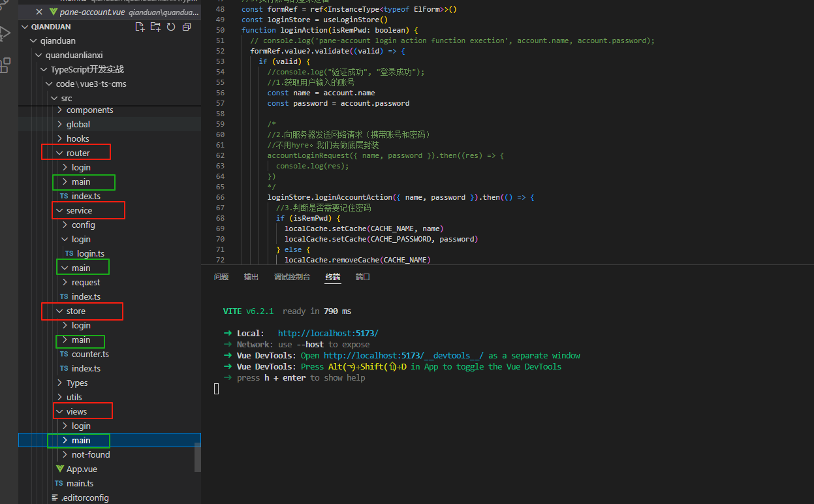The image size is (814, 504).
Task: Expand the hooks folder
Action: tap(60, 138)
